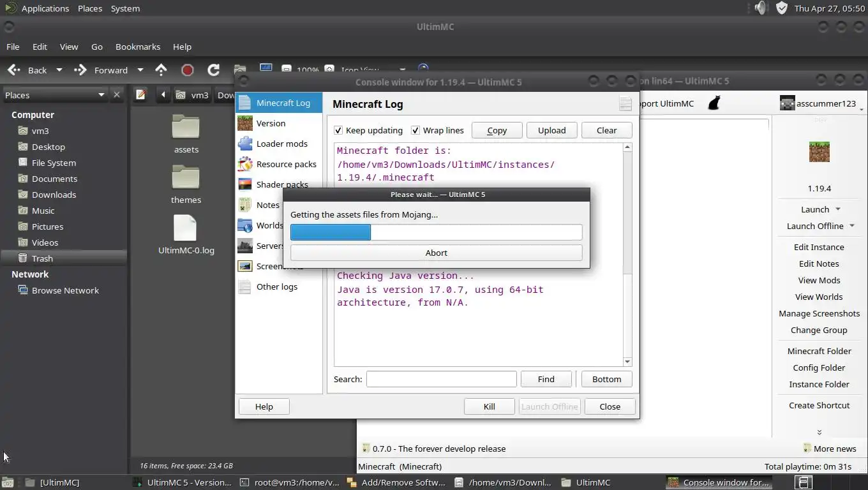Click the Kill button

(490, 406)
